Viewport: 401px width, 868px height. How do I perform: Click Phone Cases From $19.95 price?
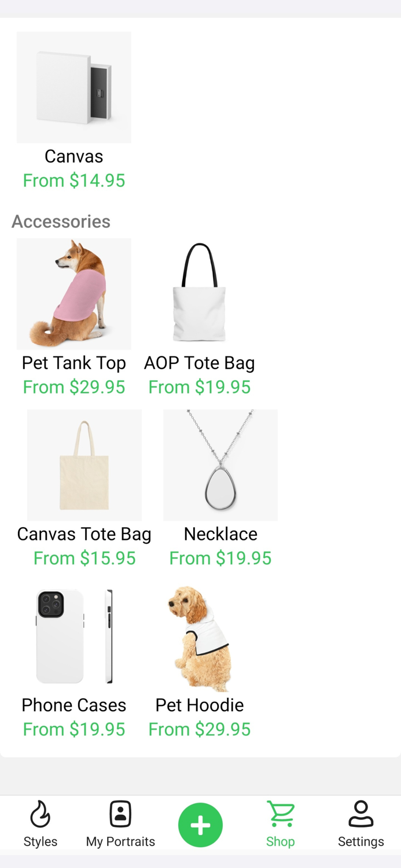(x=74, y=729)
